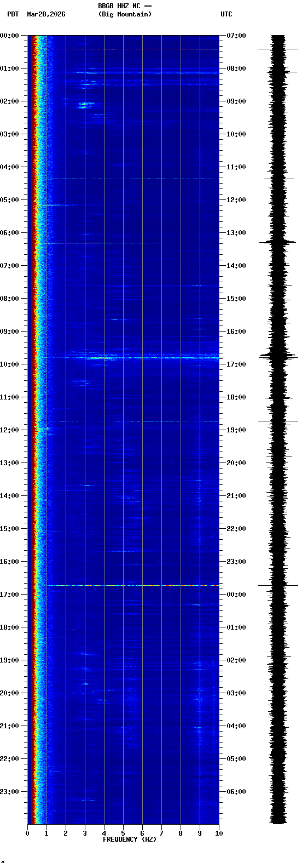Pick the '06:00' UTC axis time label

[x=236, y=792]
